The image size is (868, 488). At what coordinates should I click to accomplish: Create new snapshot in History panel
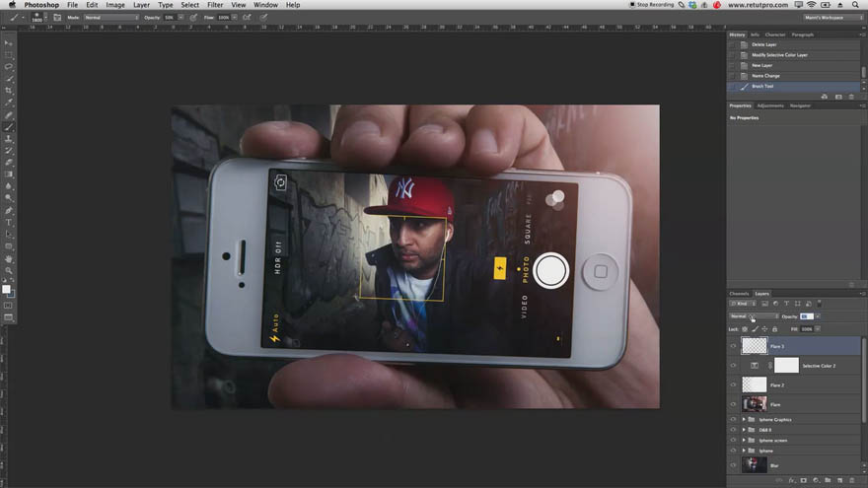click(838, 97)
